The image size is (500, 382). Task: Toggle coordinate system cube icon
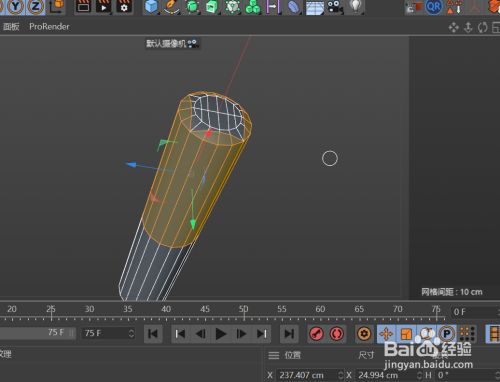(56, 6)
